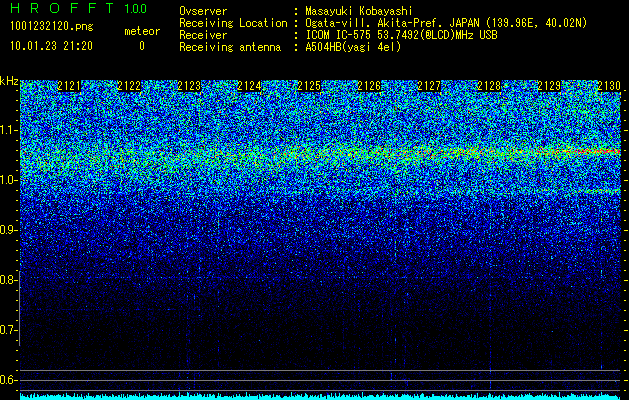The image size is (629, 400).
Task: Click the 2124 time marker
Action: tap(249, 86)
